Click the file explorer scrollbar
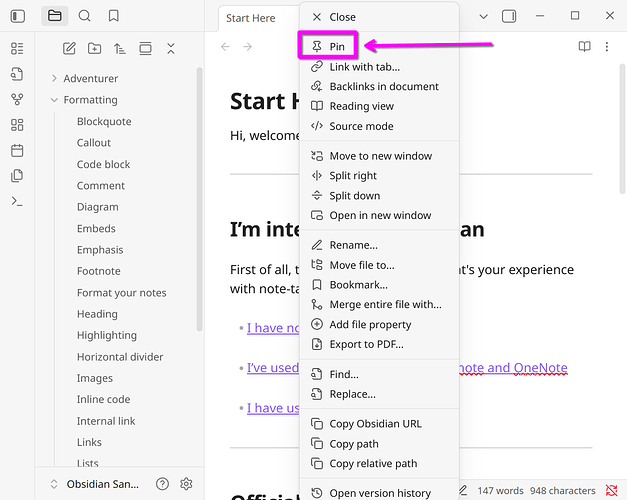 click(x=199, y=200)
